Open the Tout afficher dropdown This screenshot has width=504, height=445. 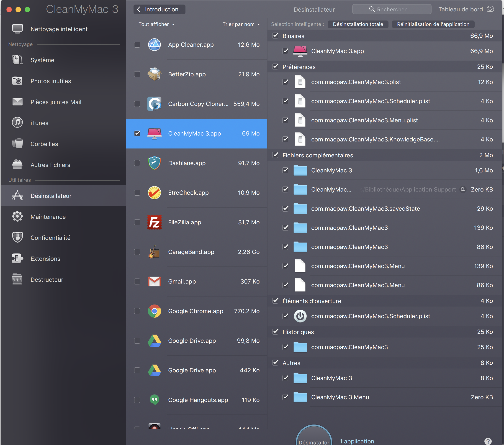156,24
